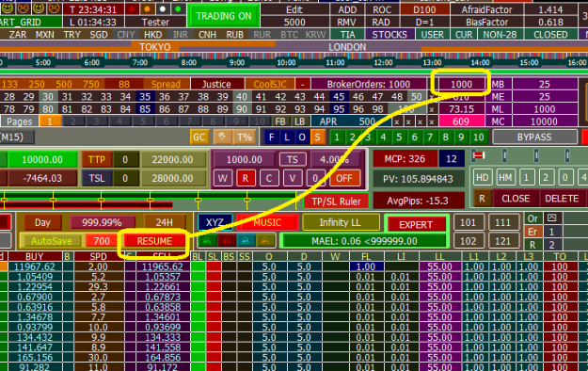Open the TP/SL Ruler

[336, 202]
